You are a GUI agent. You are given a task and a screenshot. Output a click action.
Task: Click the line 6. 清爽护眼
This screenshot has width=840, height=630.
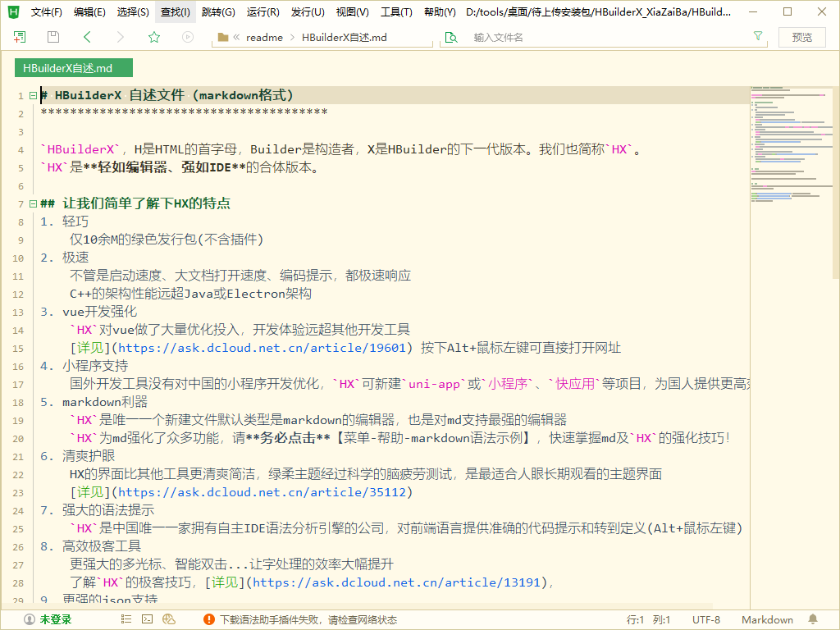[x=78, y=456]
